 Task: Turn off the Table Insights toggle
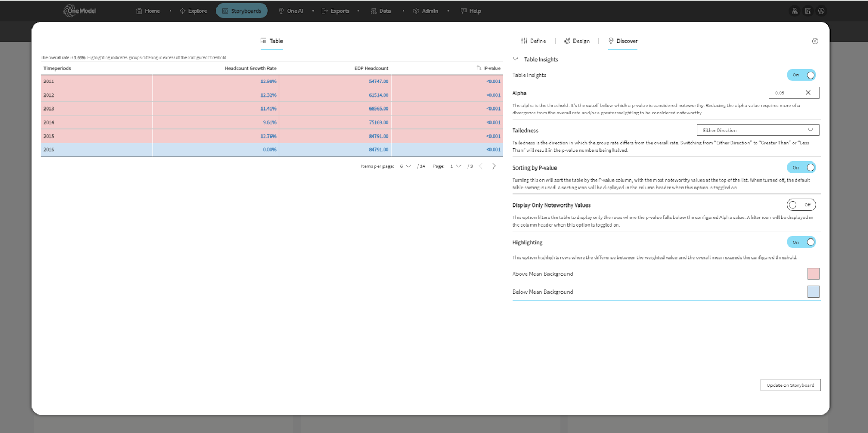click(x=801, y=75)
